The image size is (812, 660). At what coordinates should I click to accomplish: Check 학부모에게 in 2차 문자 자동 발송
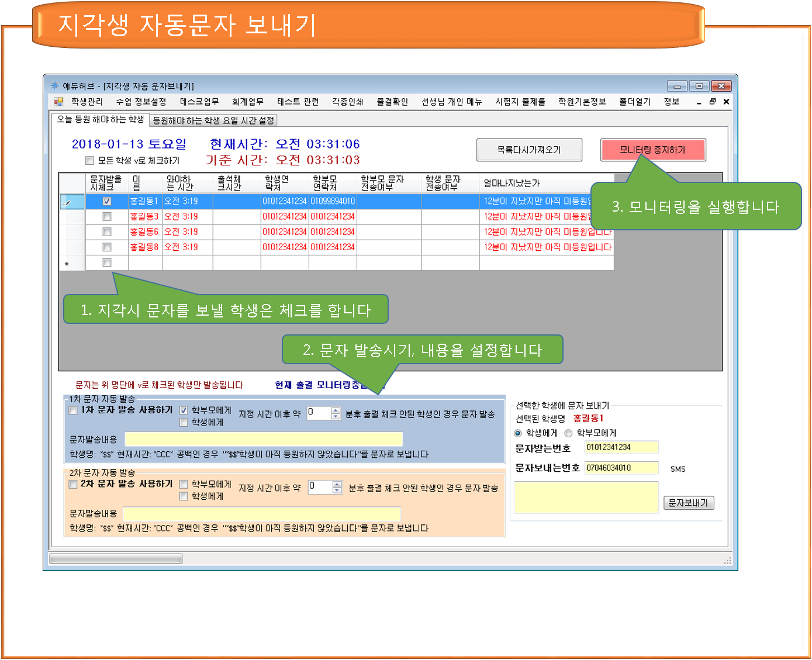coord(184,484)
